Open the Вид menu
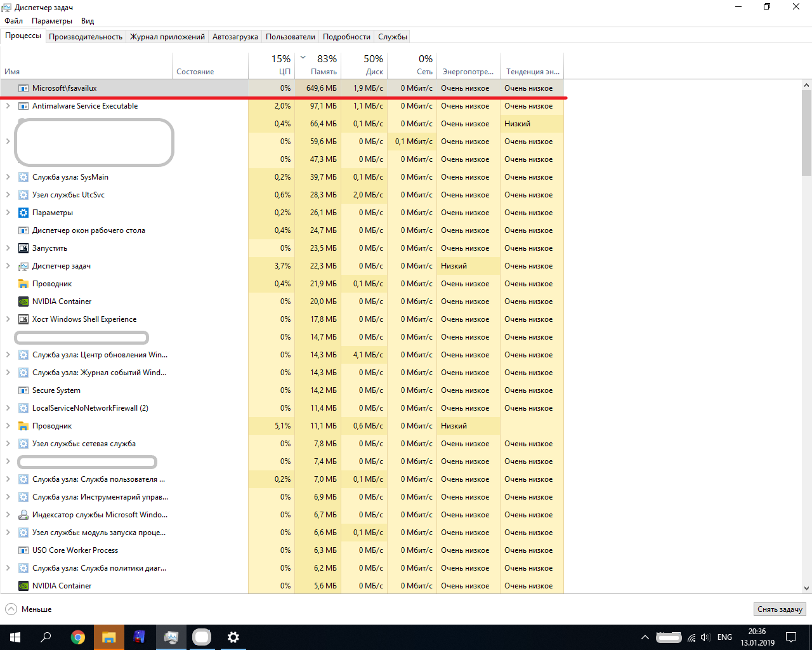812x650 pixels. click(88, 21)
